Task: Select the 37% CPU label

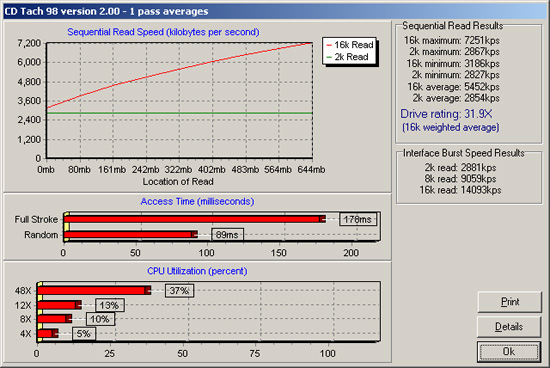Action: (x=179, y=291)
